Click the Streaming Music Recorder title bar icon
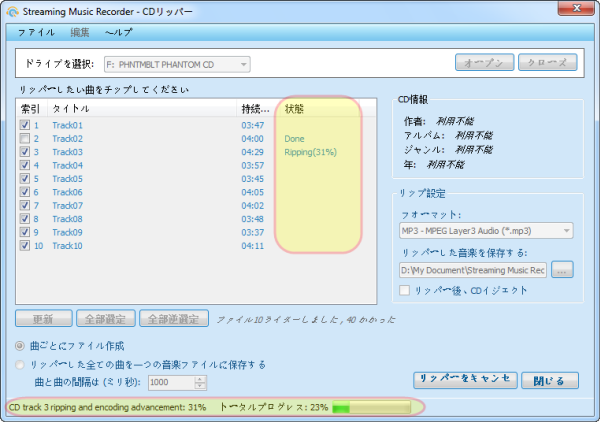This screenshot has width=600, height=422. (12, 12)
